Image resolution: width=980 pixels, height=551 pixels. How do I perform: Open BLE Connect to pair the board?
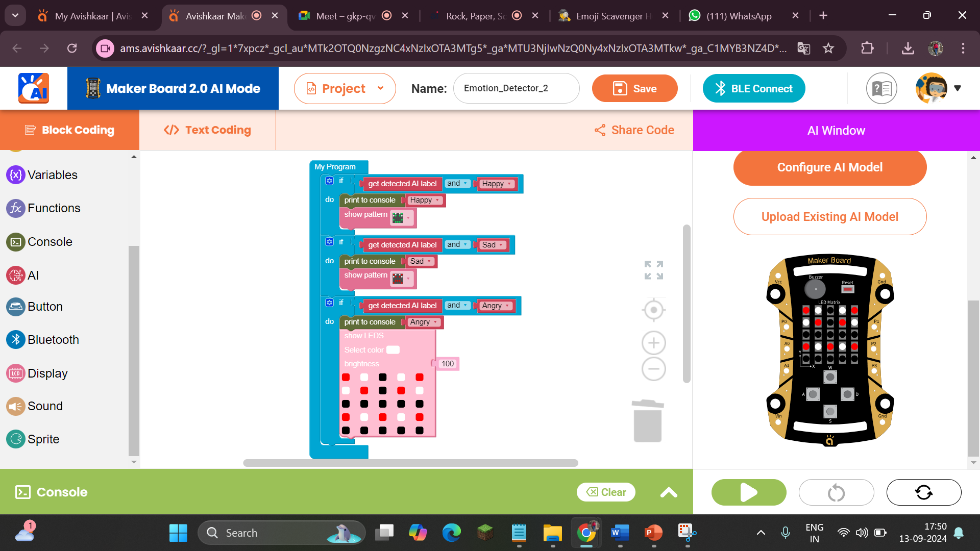tap(753, 88)
